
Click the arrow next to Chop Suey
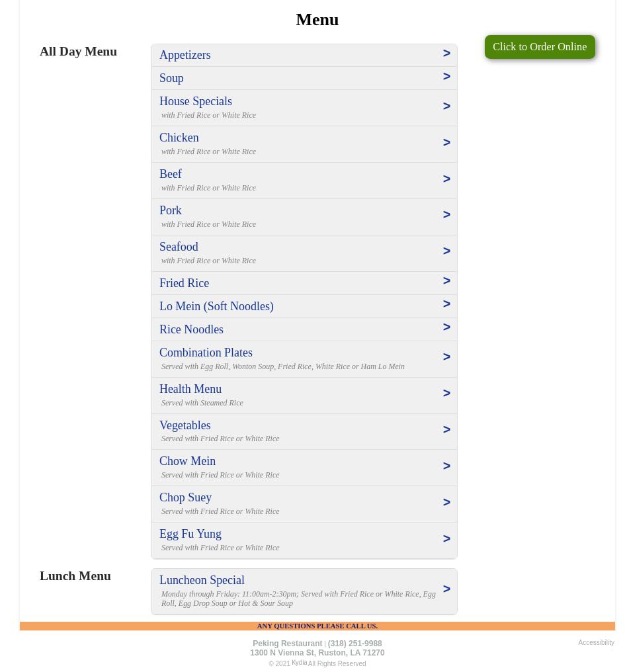(x=446, y=503)
